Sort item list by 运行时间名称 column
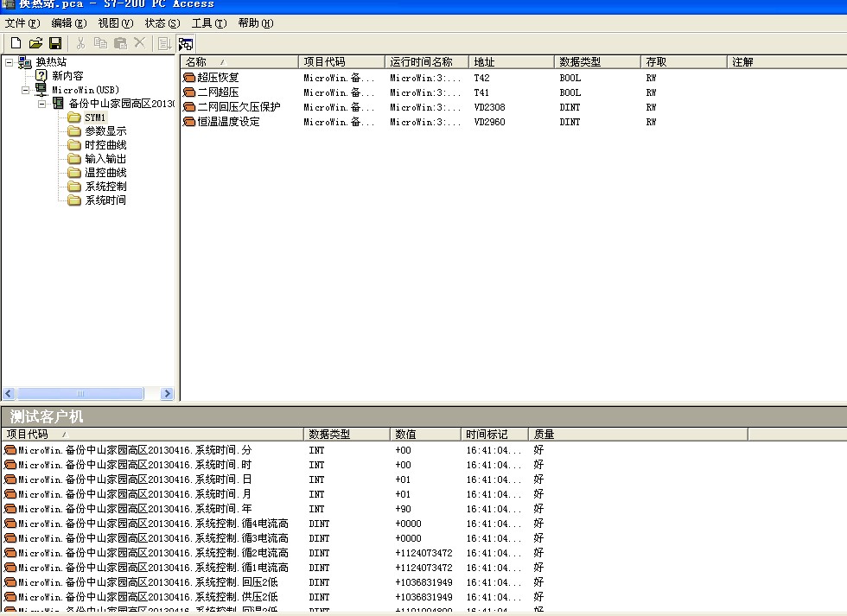This screenshot has height=616, width=847. pos(426,62)
